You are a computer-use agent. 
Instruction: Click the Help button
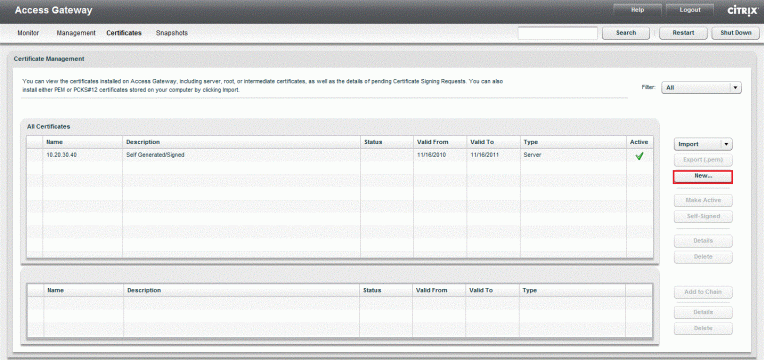pos(637,10)
